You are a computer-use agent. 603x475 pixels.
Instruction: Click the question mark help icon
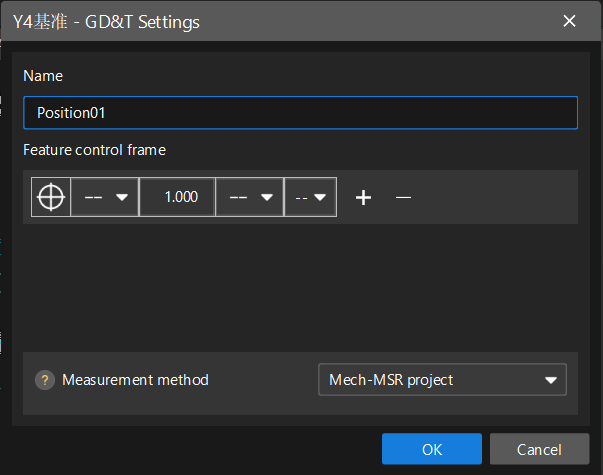pos(44,380)
